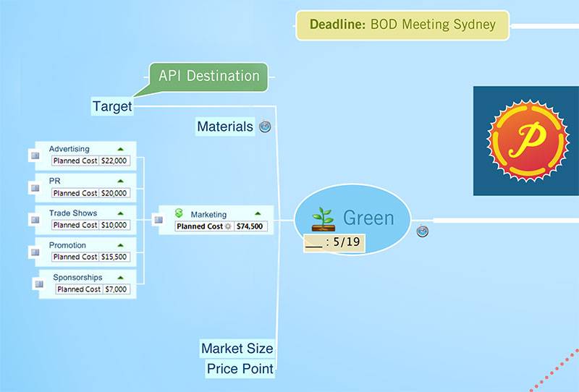Click the Planned Cost label under Advertising
Image resolution: width=579 pixels, height=392 pixels.
pyautogui.click(x=75, y=161)
